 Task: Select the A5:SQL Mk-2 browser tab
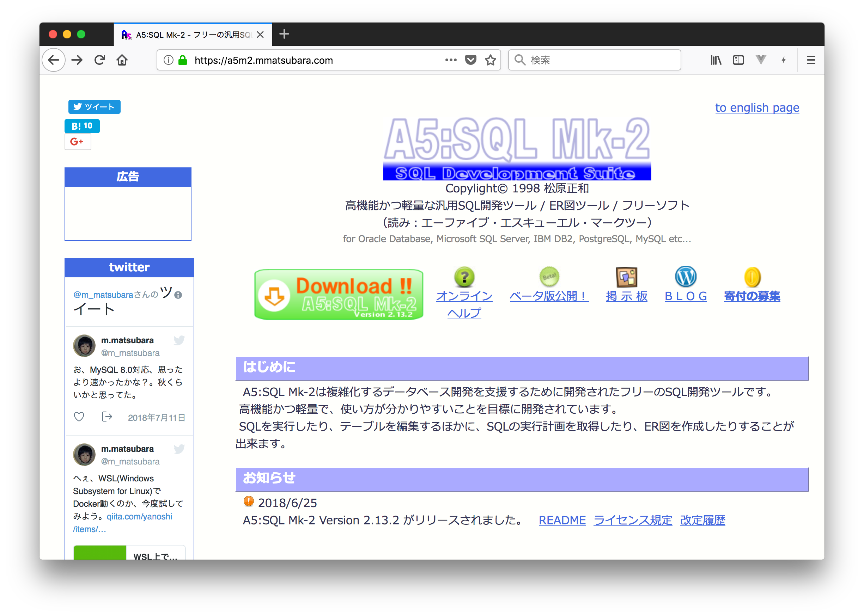193,35
